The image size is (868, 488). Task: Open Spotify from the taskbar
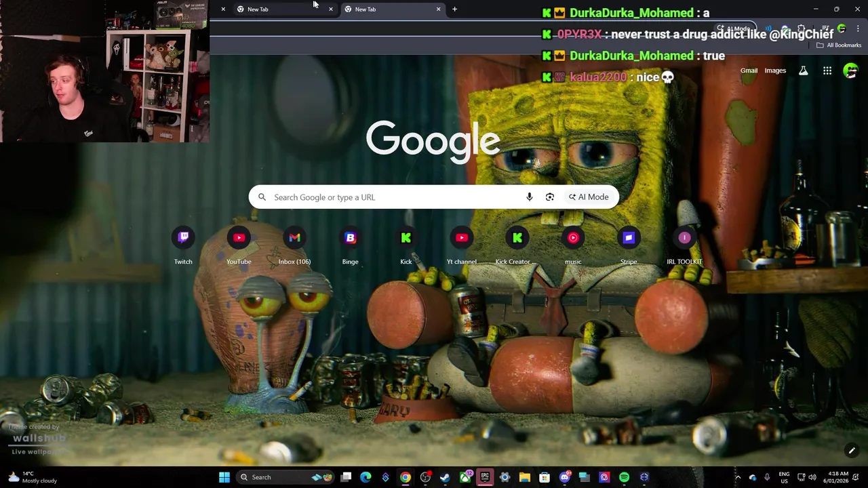coord(624,477)
